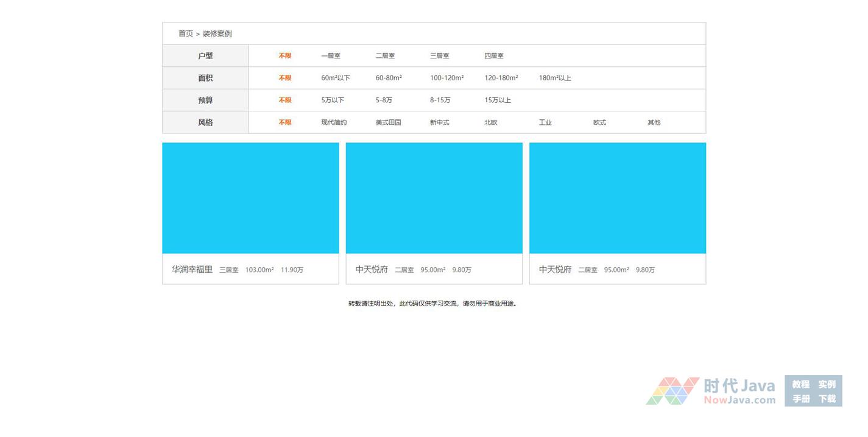
Task: Click the 首页 breadcrumb link
Action: (x=185, y=34)
